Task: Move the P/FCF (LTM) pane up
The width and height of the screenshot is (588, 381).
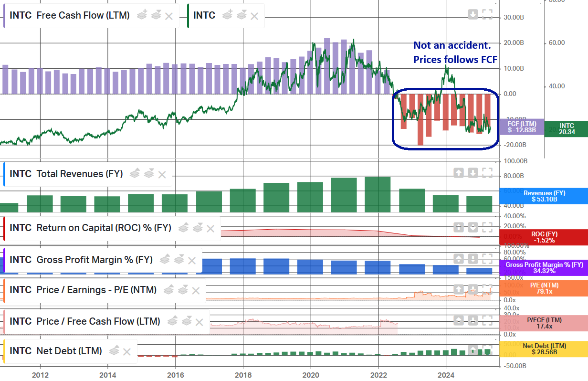Action: click(x=458, y=320)
